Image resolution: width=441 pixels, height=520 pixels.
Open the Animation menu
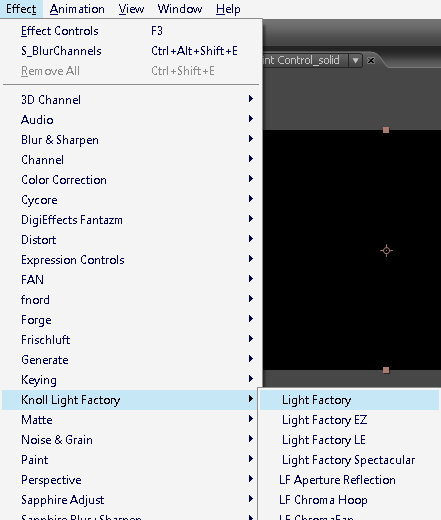pyautogui.click(x=77, y=9)
